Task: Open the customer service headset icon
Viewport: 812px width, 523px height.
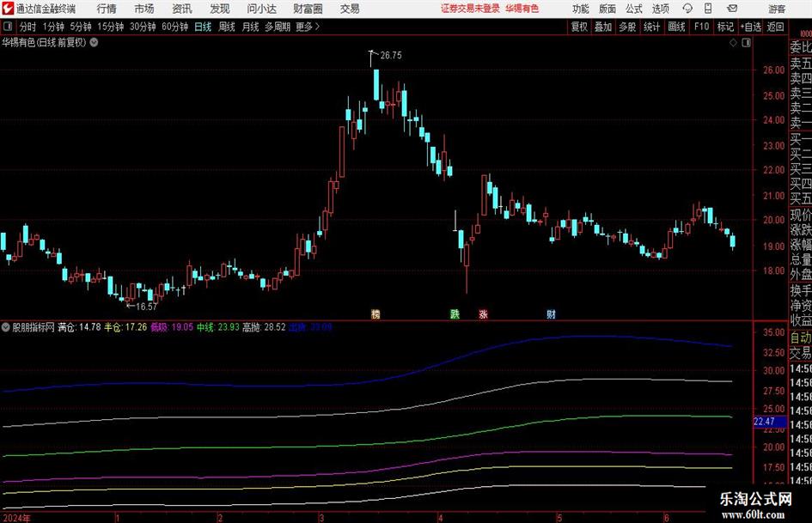Action: pyautogui.click(x=687, y=9)
